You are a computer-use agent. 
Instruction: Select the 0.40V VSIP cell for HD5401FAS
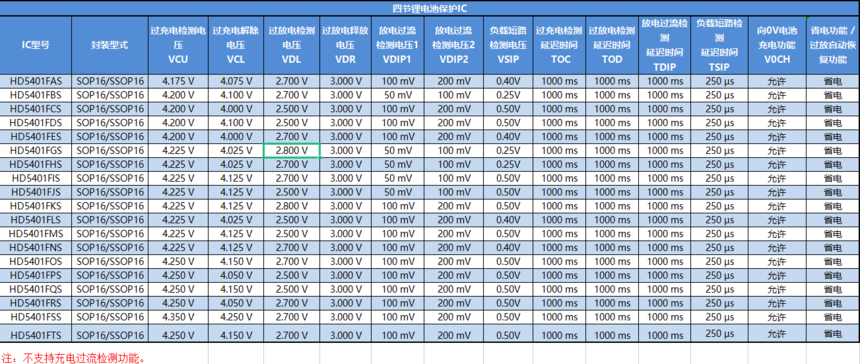(508, 81)
